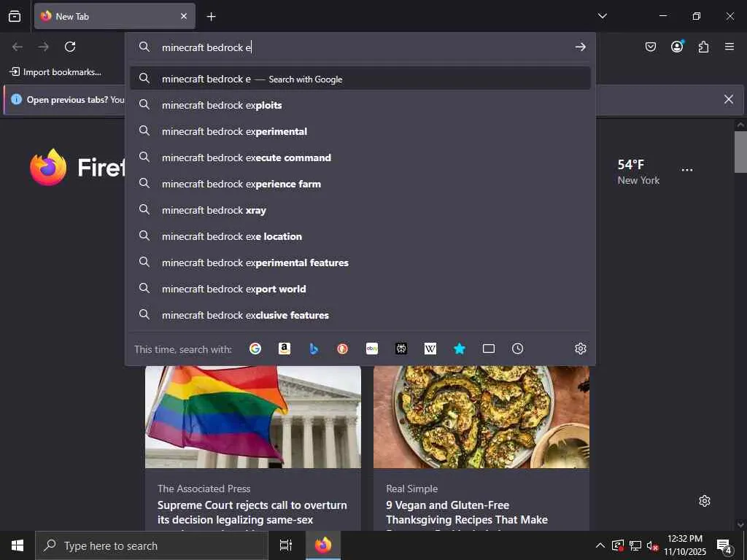Search this time with eBay icon

coord(372,349)
